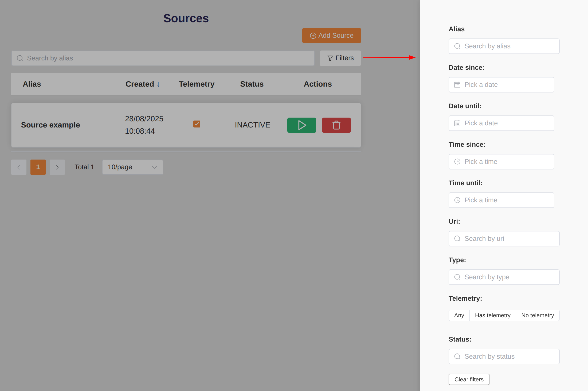Click the calendar icon in Date until field

pos(457,123)
